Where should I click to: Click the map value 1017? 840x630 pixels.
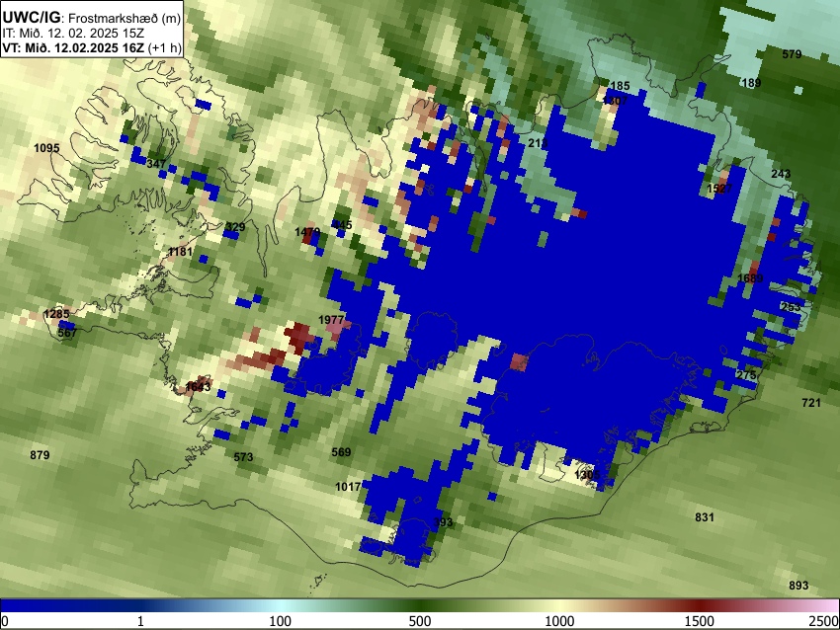(x=348, y=487)
